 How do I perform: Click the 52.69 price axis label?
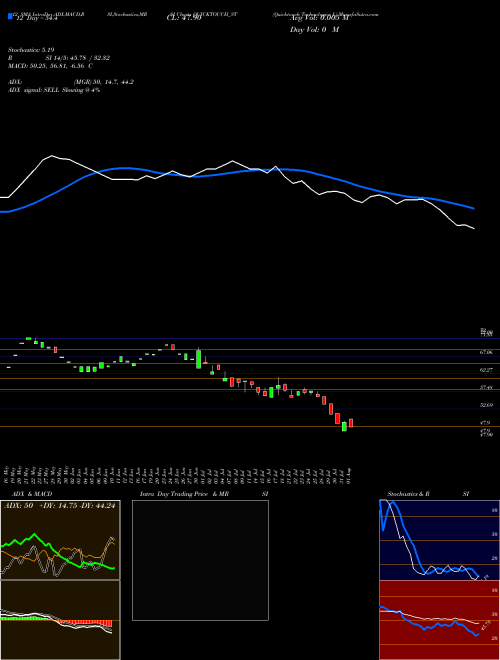point(486,405)
